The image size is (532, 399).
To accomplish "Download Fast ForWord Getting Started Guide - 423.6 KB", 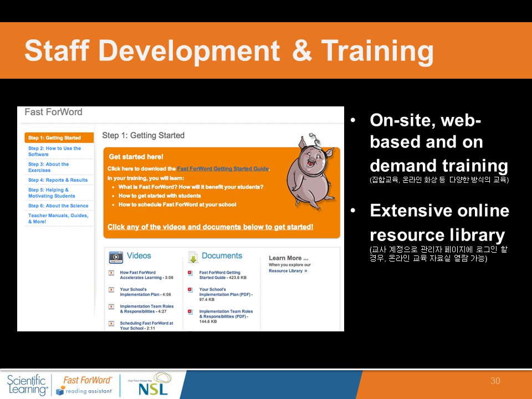I will click(x=223, y=275).
